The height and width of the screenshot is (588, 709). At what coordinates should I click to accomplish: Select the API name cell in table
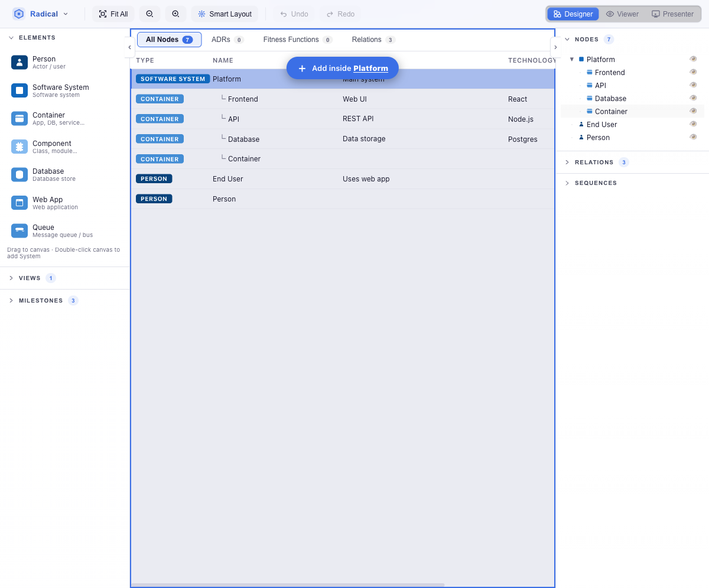(x=233, y=119)
